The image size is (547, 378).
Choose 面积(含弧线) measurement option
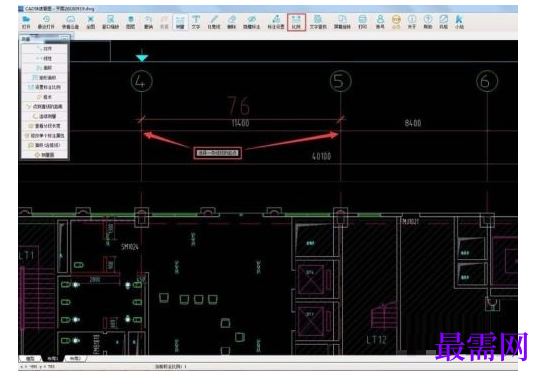tap(44, 145)
